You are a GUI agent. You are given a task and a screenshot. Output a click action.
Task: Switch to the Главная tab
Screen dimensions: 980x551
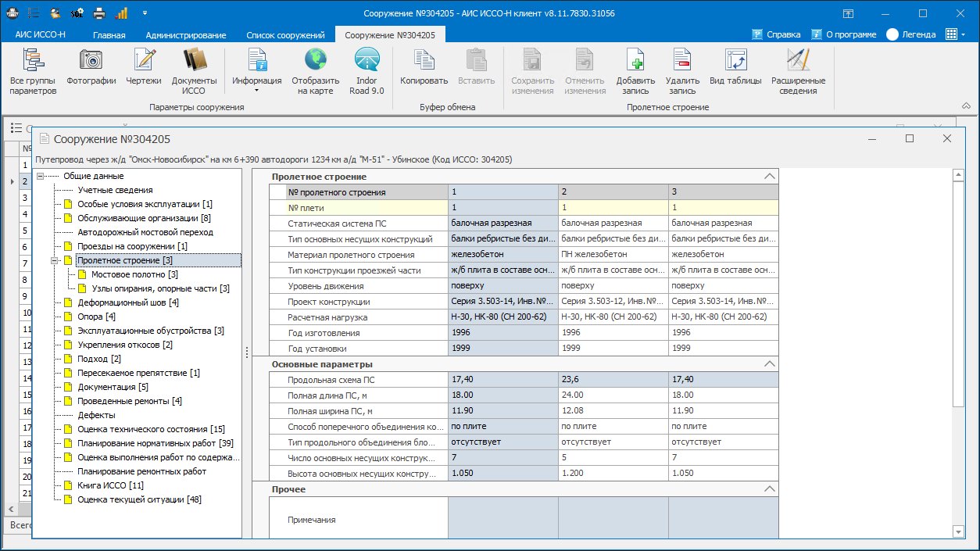click(x=109, y=35)
